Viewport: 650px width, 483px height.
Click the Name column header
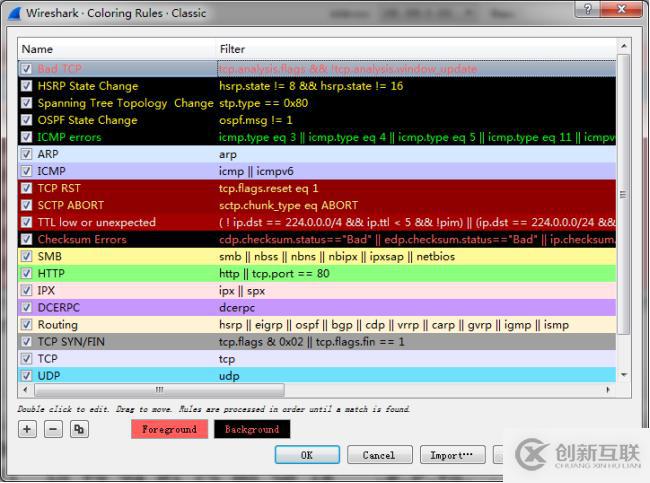[117, 49]
